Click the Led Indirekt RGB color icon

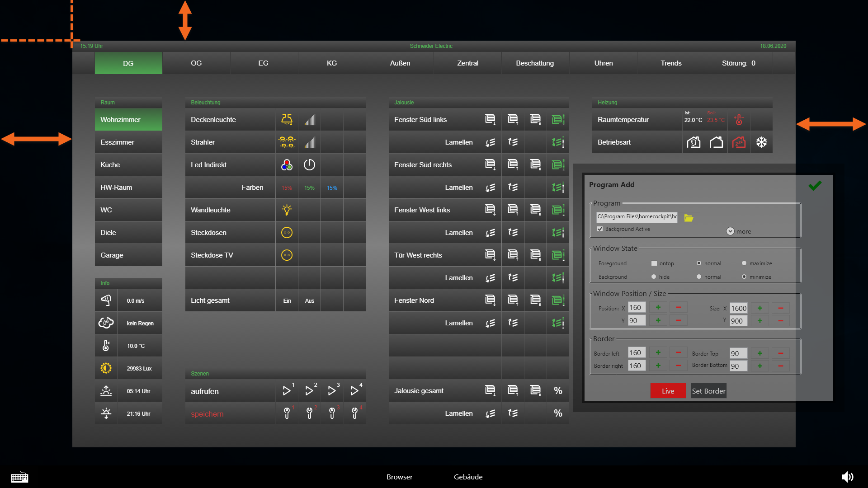(x=287, y=165)
